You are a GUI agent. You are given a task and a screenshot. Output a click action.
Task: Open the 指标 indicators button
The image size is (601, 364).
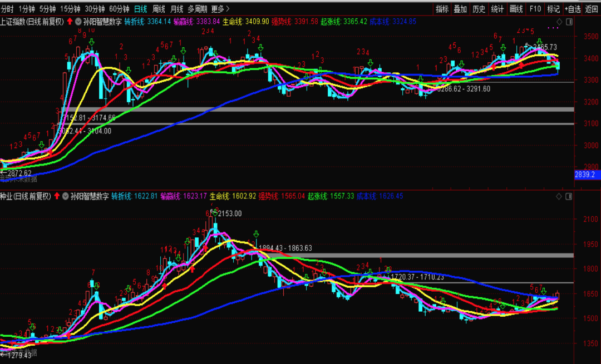[442, 9]
